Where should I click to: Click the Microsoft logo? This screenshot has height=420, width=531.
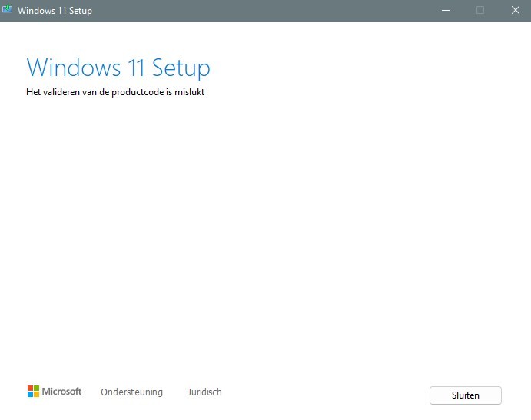pos(55,392)
